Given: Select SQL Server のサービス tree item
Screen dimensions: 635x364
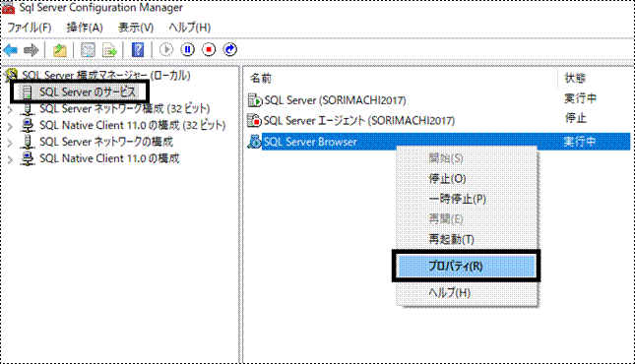Looking at the screenshot, I should click(x=87, y=91).
